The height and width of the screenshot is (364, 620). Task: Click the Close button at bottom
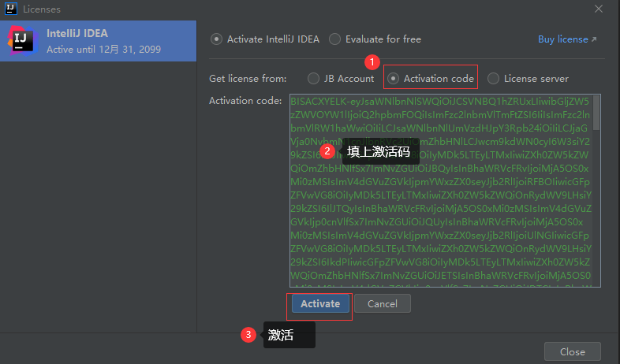click(573, 351)
